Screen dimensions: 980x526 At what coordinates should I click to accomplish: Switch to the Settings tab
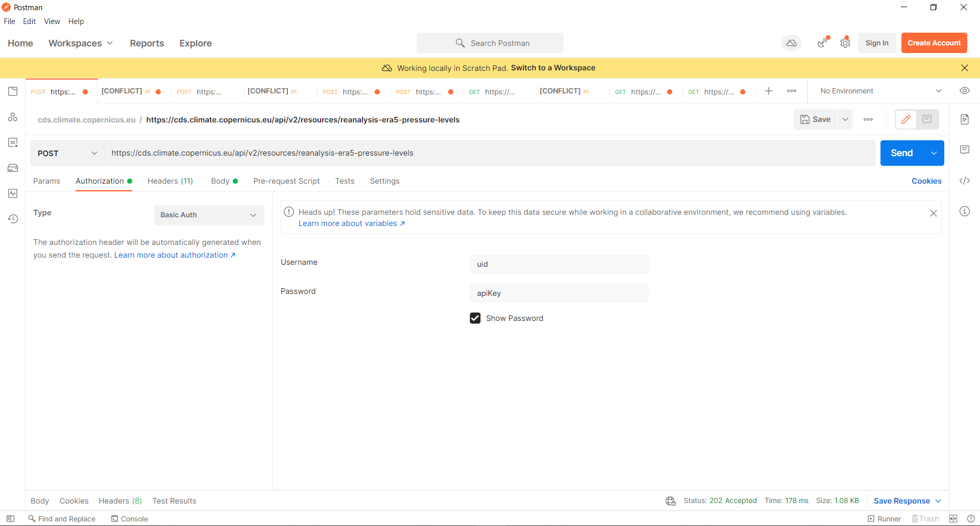pos(385,181)
